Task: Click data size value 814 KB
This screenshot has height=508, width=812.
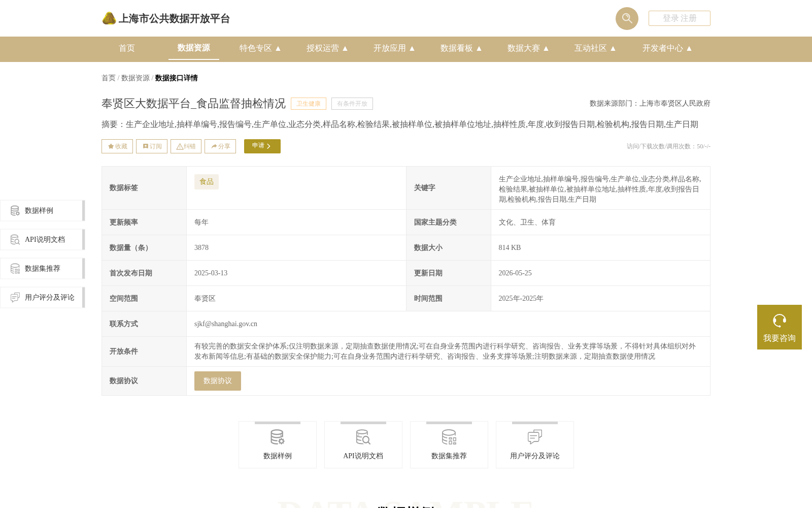Action: coord(510,248)
